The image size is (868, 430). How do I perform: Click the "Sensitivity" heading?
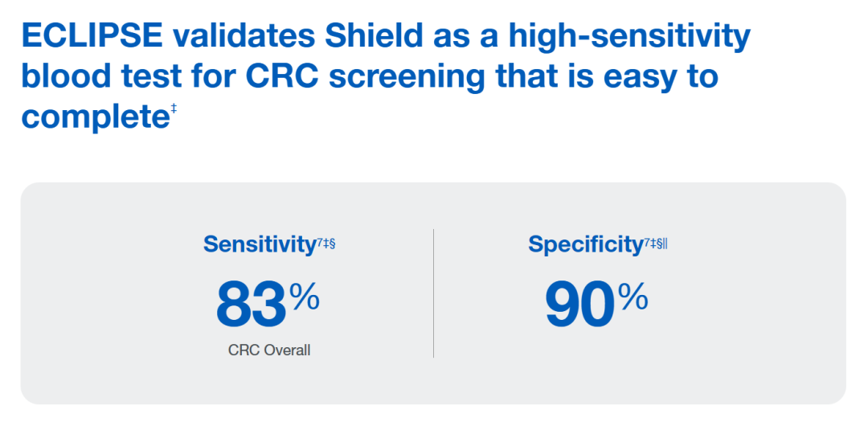(x=258, y=244)
